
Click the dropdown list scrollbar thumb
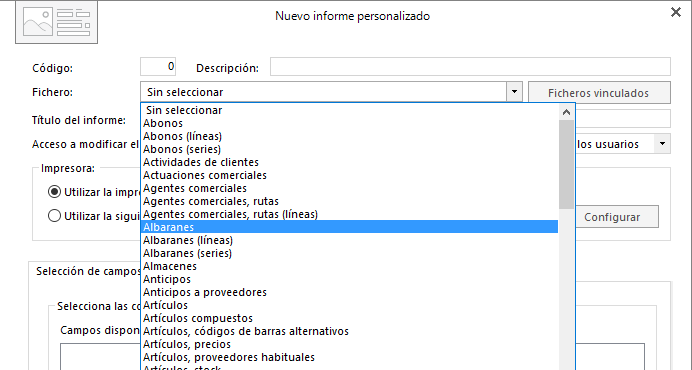coord(566,164)
